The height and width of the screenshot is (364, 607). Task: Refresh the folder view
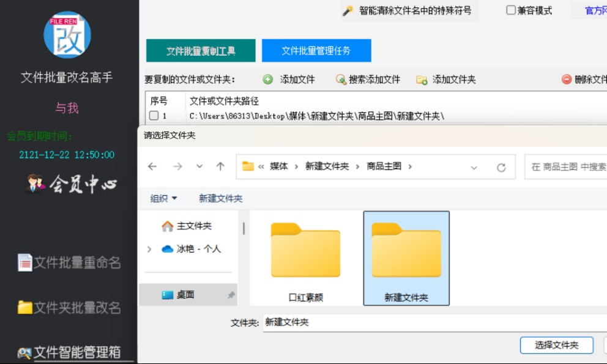[x=501, y=167]
